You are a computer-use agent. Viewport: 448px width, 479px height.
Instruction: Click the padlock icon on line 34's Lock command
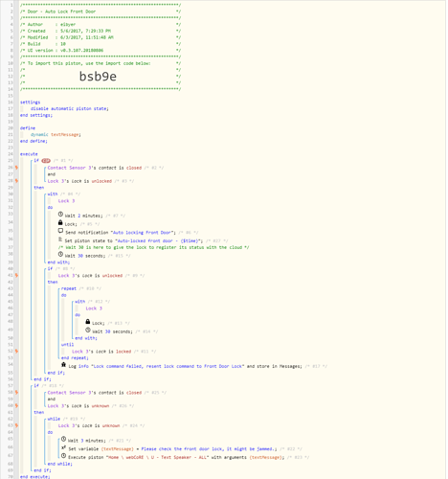click(60, 222)
